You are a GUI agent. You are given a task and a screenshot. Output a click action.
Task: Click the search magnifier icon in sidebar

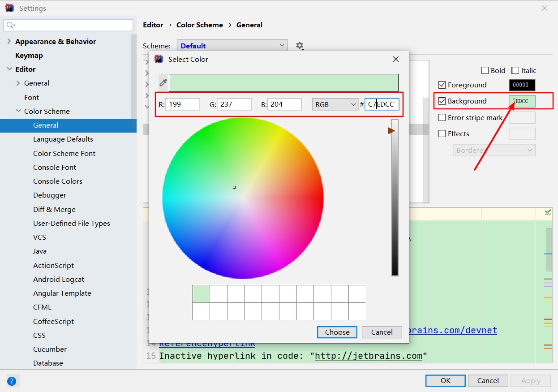[11, 25]
